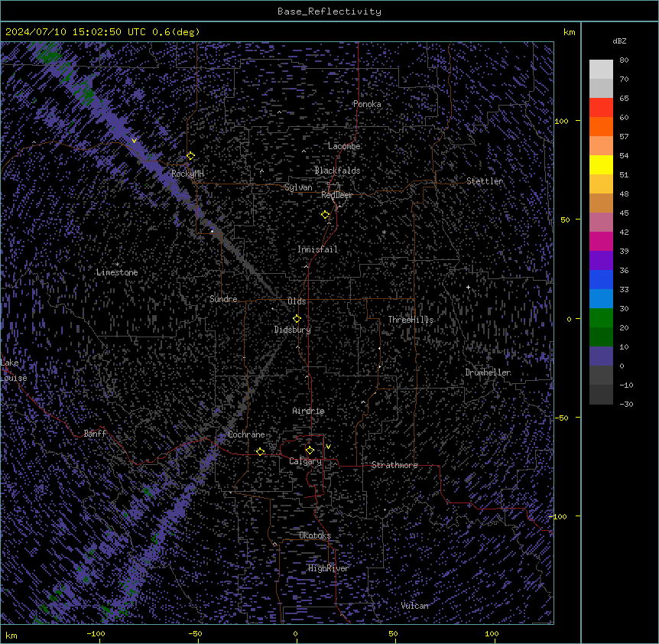Image resolution: width=659 pixels, height=644 pixels.
Task: Click the HighRiver city label
Action: (x=329, y=568)
